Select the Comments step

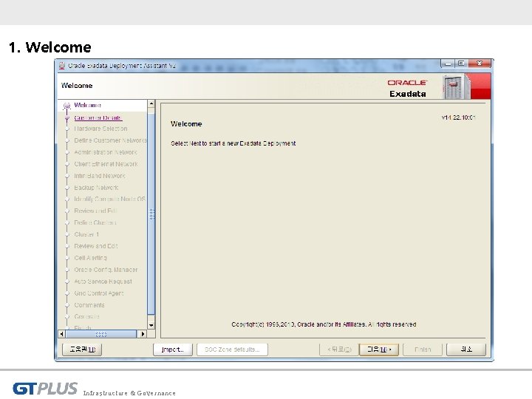click(89, 305)
